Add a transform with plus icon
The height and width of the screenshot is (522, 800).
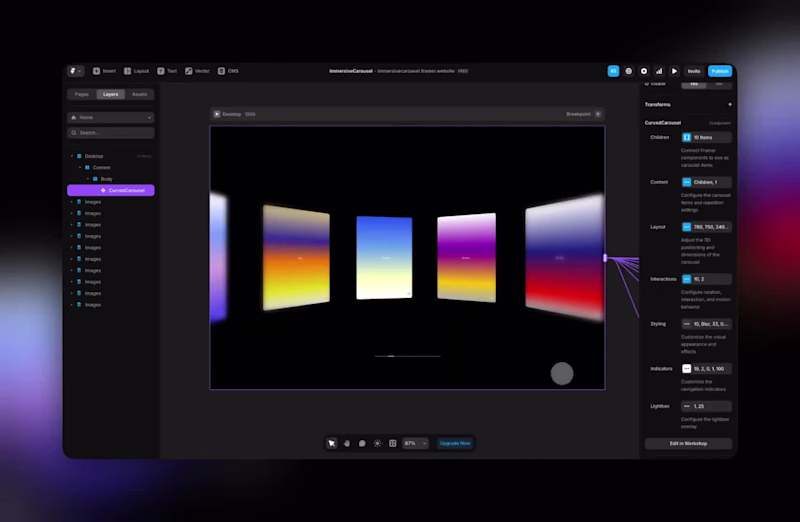pyautogui.click(x=730, y=105)
